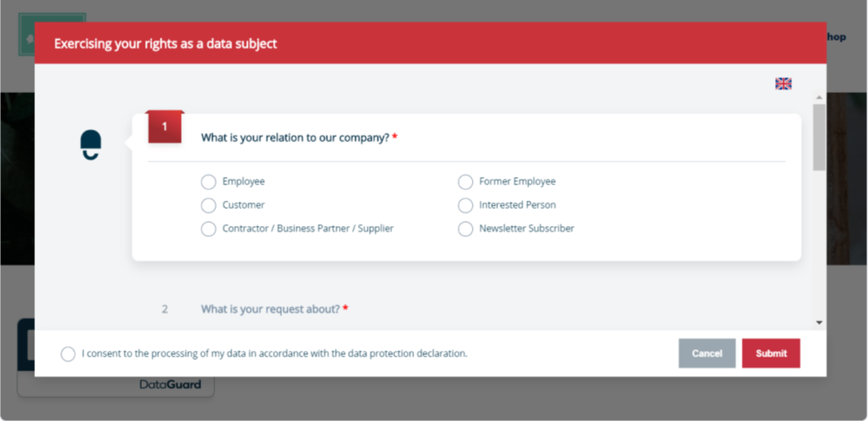
Task: Click the DataGuard logo at bottom
Action: point(170,384)
